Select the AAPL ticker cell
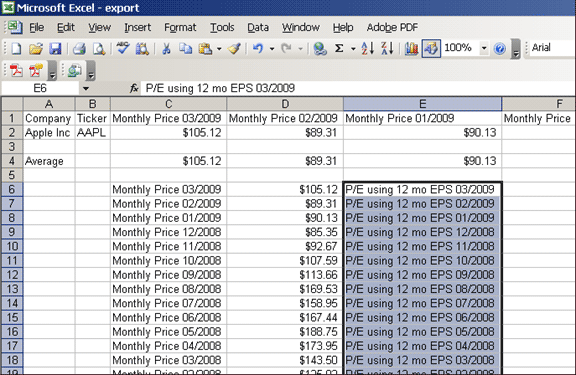The height and width of the screenshot is (375, 576). (x=93, y=133)
